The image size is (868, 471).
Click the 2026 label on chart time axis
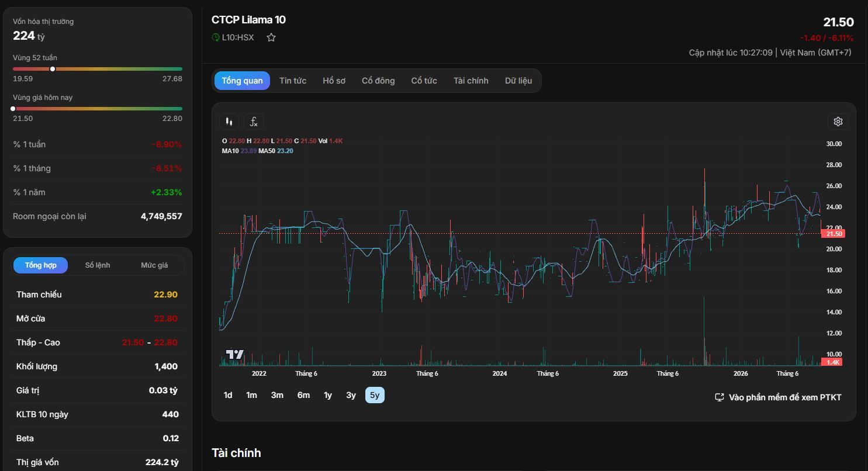(x=741, y=373)
